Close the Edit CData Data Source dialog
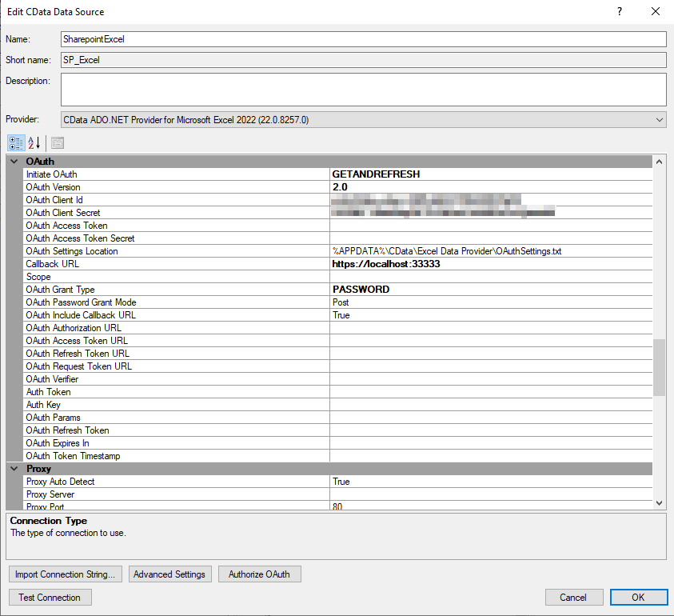674x616 pixels. 655,12
